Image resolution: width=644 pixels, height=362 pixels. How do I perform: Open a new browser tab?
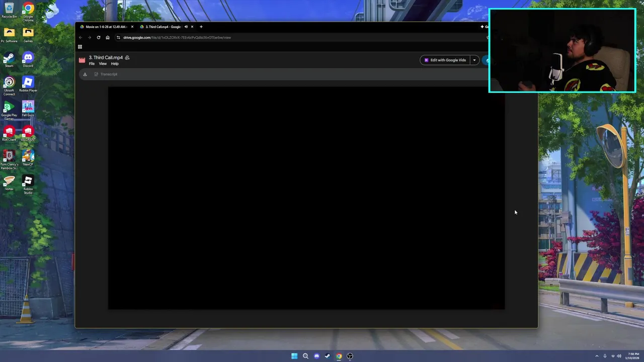[x=201, y=27]
